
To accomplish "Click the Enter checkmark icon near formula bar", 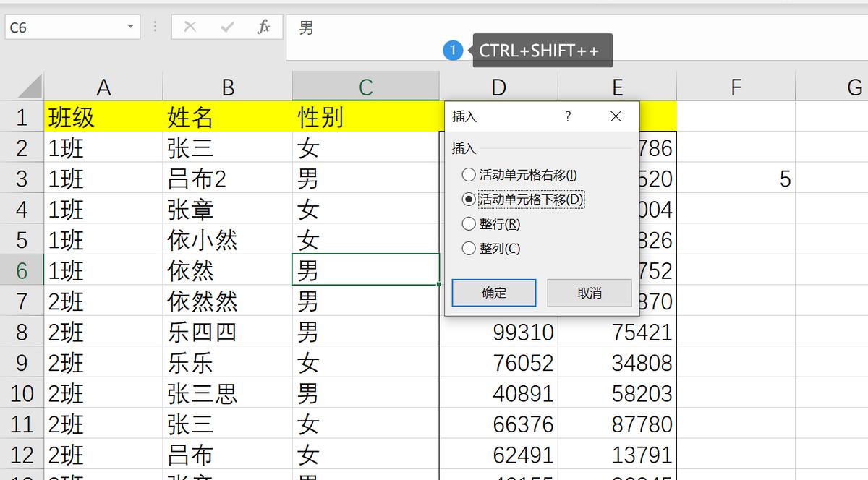I will pyautogui.click(x=226, y=27).
